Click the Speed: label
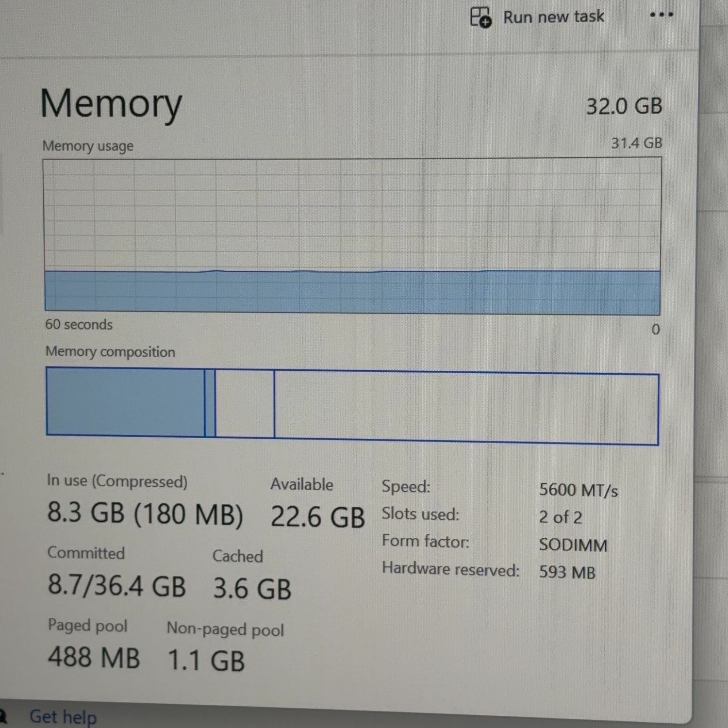 tap(406, 486)
